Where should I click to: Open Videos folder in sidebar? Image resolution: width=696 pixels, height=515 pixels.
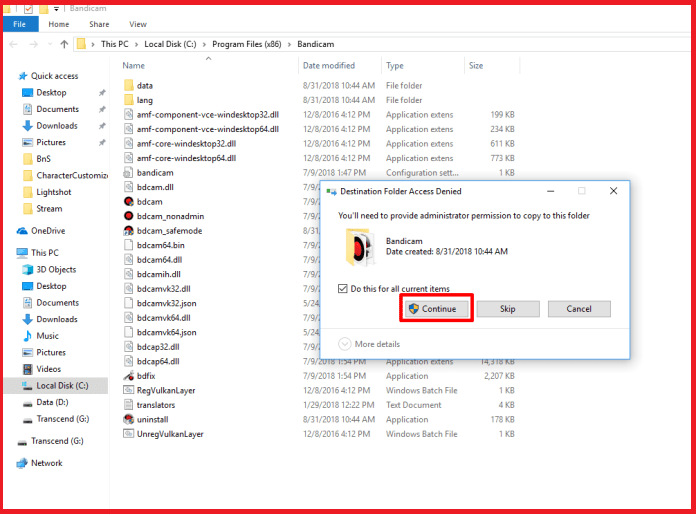48,369
